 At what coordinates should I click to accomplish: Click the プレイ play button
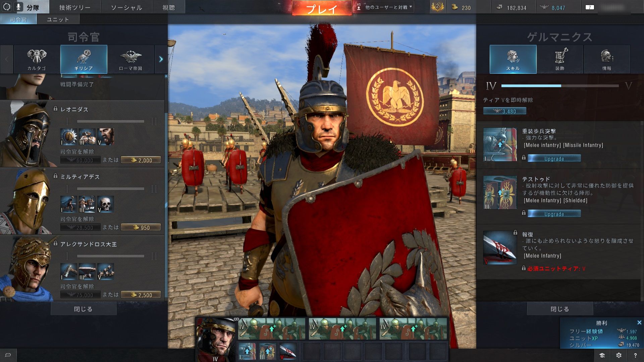[x=322, y=8]
